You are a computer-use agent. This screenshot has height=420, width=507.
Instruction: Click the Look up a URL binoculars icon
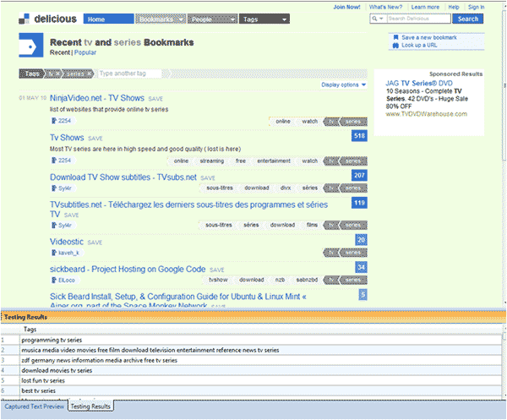395,46
